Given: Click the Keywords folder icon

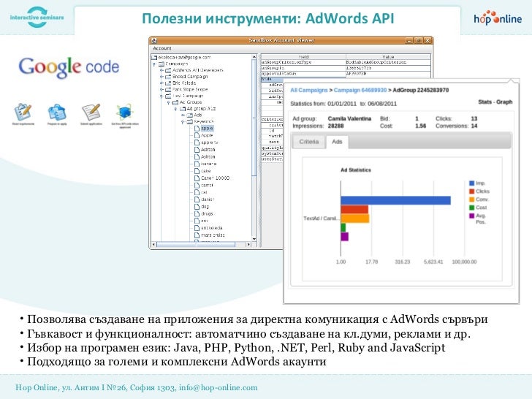Looking at the screenshot, I should (x=190, y=121).
